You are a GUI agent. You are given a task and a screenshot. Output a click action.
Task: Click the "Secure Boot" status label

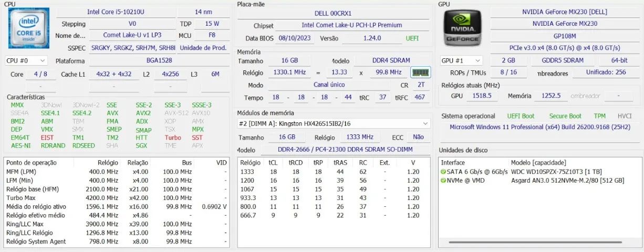pos(565,116)
